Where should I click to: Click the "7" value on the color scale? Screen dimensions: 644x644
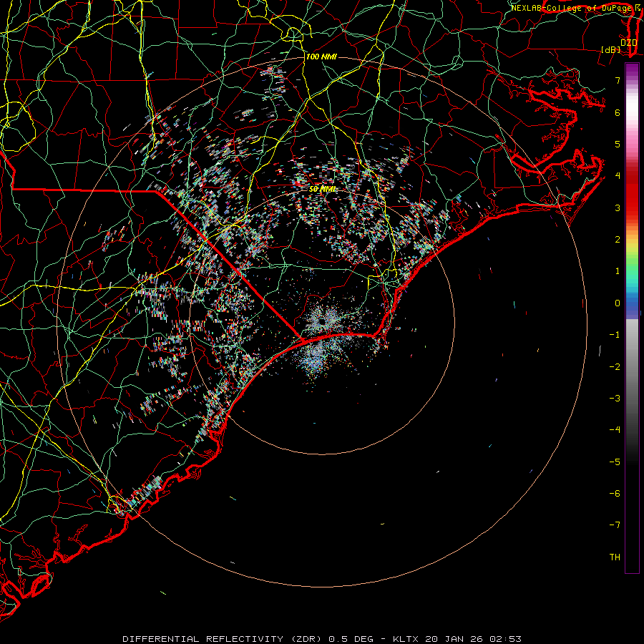point(618,80)
